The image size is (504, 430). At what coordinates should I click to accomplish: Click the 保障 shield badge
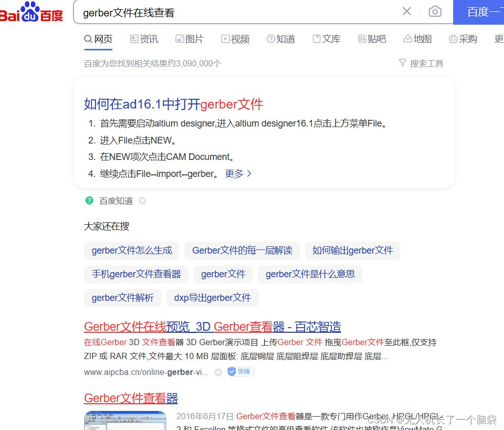241,372
